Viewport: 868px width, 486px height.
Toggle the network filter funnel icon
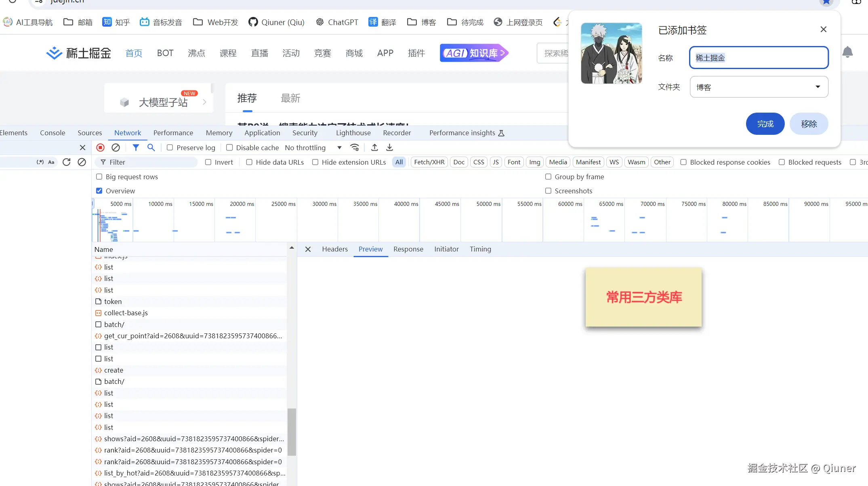coord(136,148)
